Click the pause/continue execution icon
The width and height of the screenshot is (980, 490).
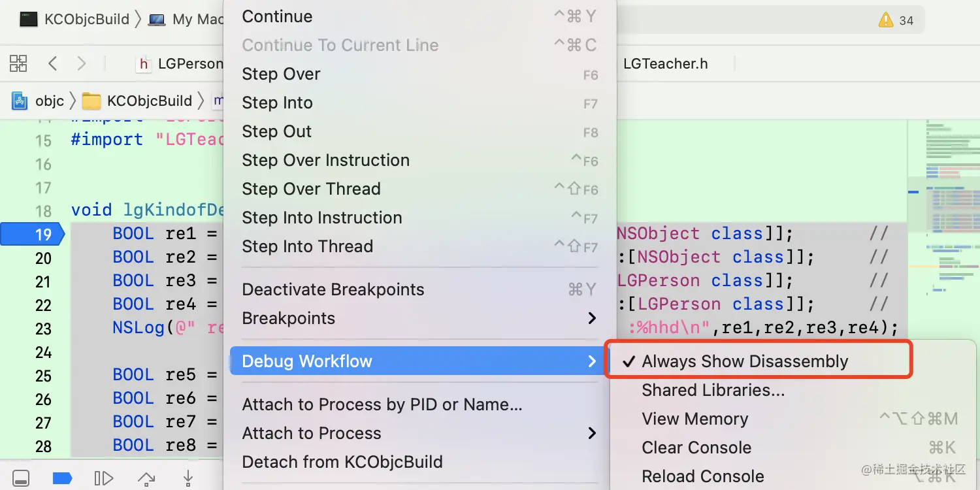[x=104, y=478]
